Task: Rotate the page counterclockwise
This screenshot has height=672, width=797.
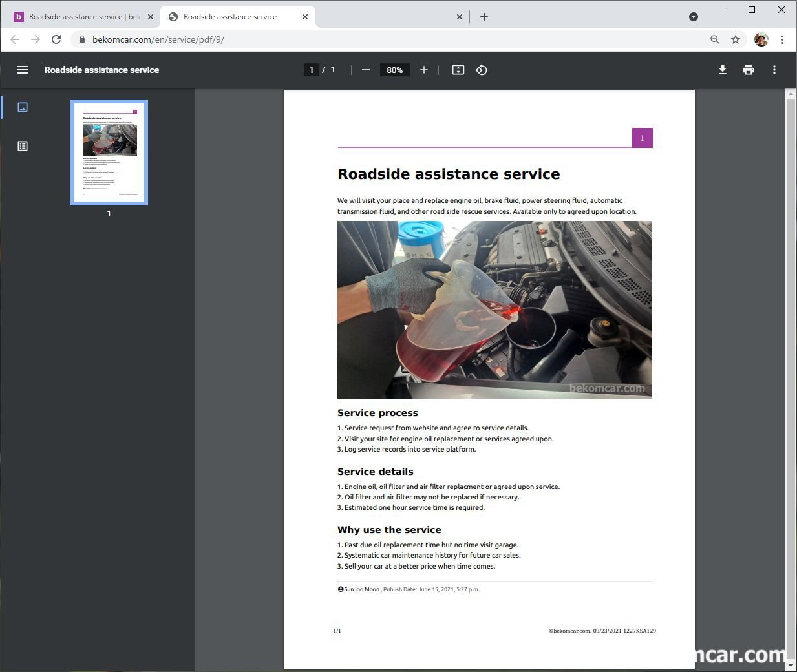Action: coord(482,70)
